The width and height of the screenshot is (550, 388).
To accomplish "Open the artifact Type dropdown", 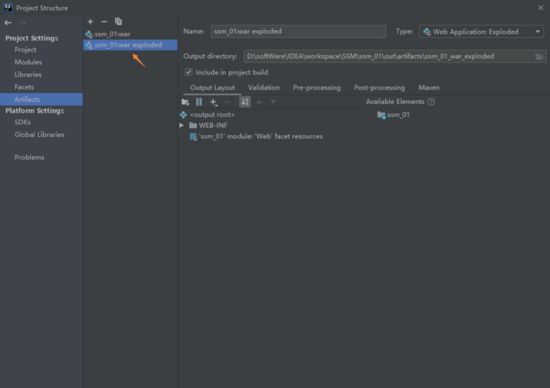I will pyautogui.click(x=481, y=32).
